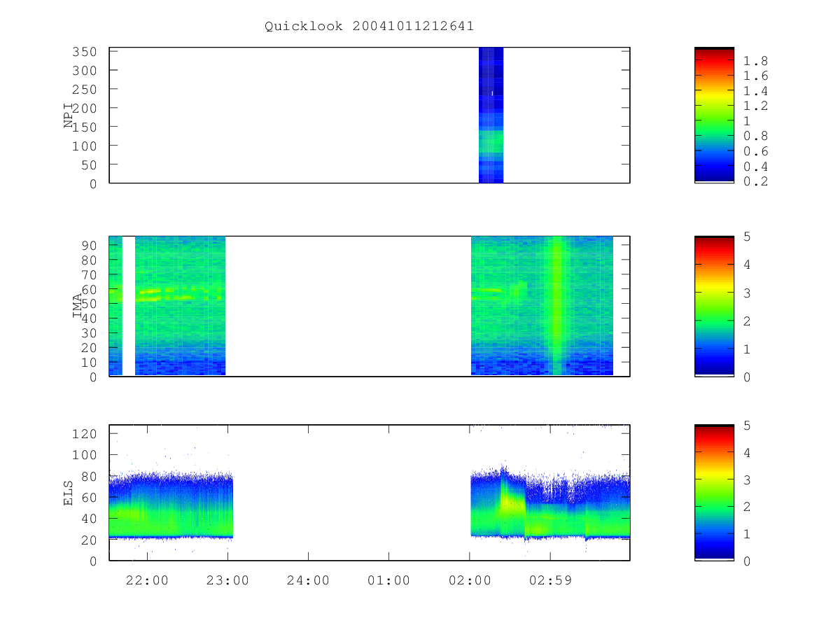Choose the 40 tick on ELS axis
The height and width of the screenshot is (630, 840).
click(90, 519)
